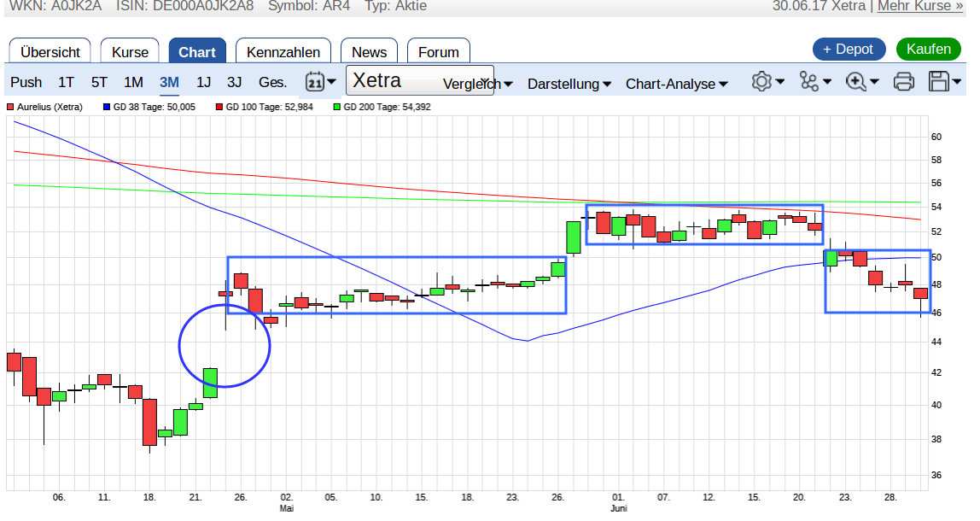Switch to the Kurse tab
The width and height of the screenshot is (980, 521).
pyautogui.click(x=130, y=52)
